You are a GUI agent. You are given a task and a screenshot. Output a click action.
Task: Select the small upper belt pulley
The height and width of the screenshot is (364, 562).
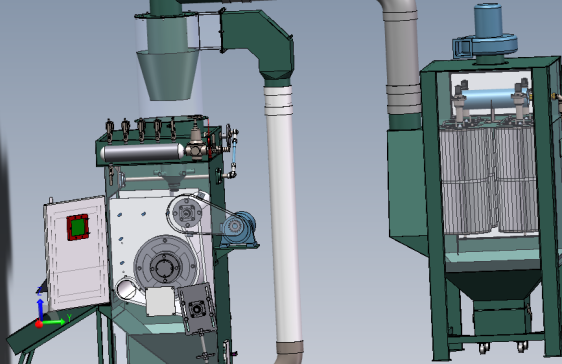point(186,213)
